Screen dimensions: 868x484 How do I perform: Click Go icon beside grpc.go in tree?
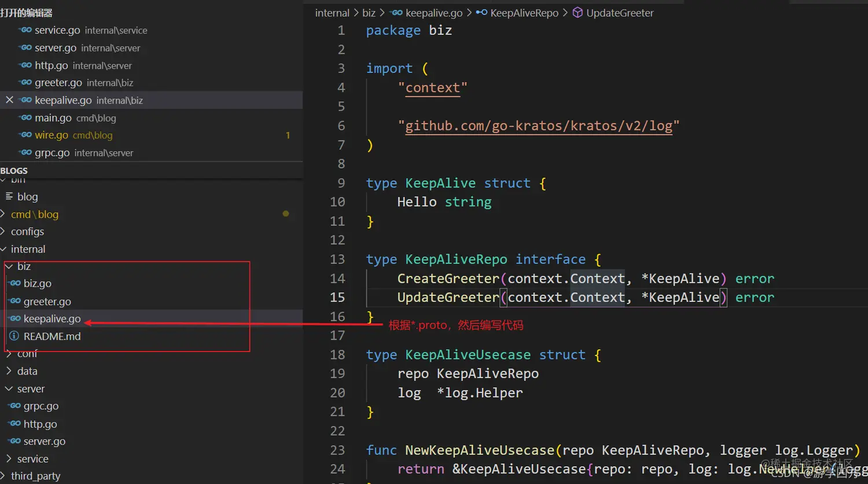click(x=15, y=406)
